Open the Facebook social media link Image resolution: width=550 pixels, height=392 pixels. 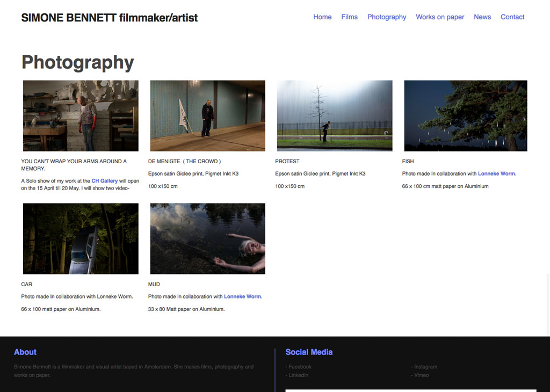(300, 367)
